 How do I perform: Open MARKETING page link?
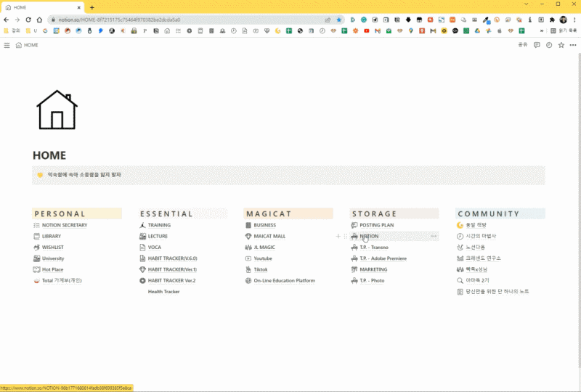tap(373, 269)
